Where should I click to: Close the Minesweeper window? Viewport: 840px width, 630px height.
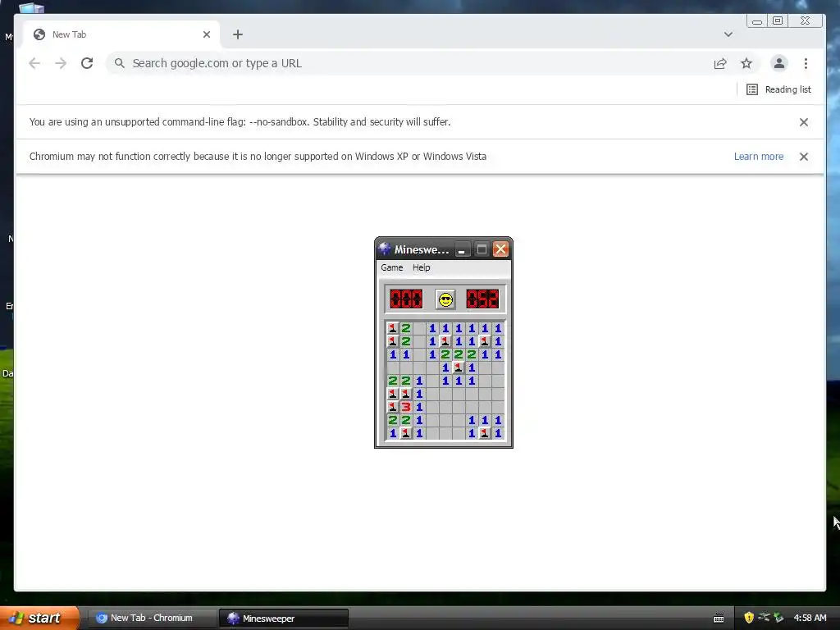(500, 249)
